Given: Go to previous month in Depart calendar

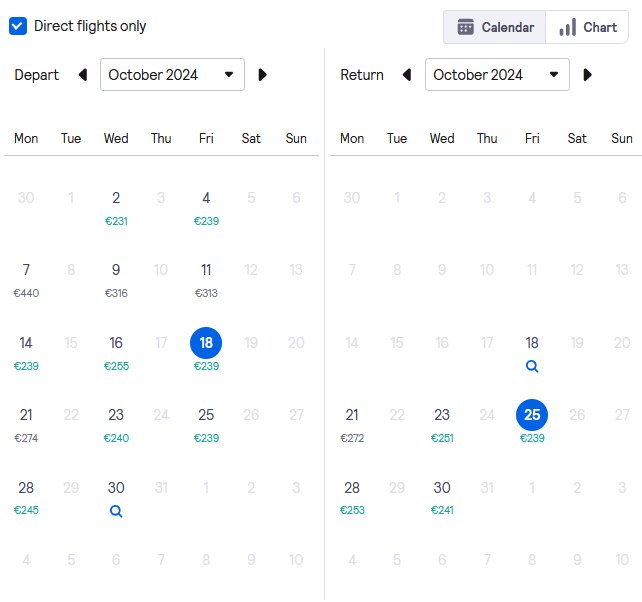Looking at the screenshot, I should click(83, 75).
